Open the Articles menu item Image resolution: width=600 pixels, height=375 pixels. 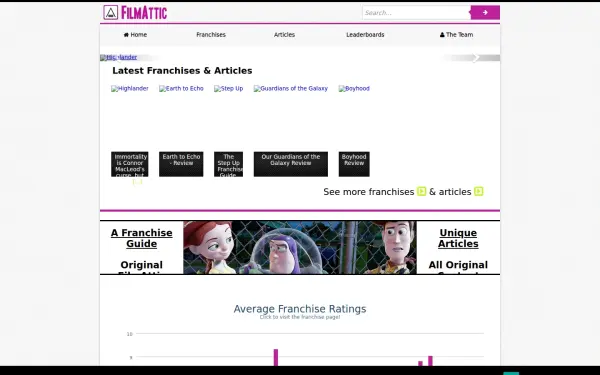tap(284, 35)
